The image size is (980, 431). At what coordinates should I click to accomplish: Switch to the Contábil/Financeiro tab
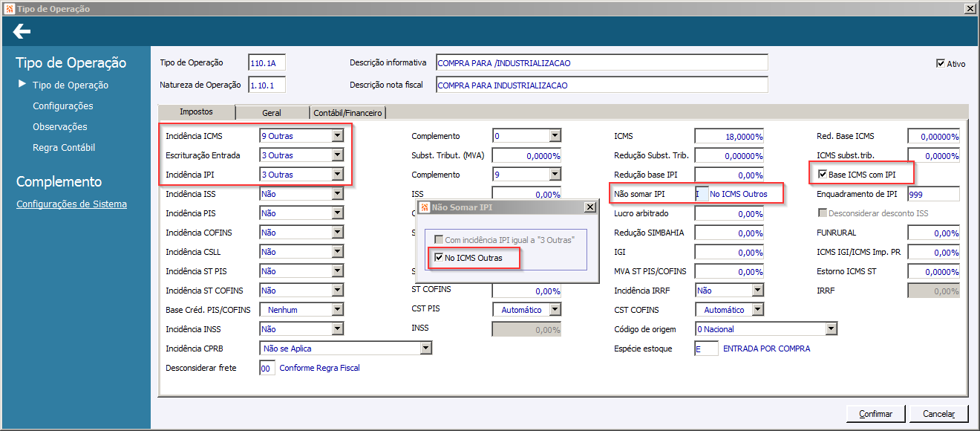click(x=348, y=113)
